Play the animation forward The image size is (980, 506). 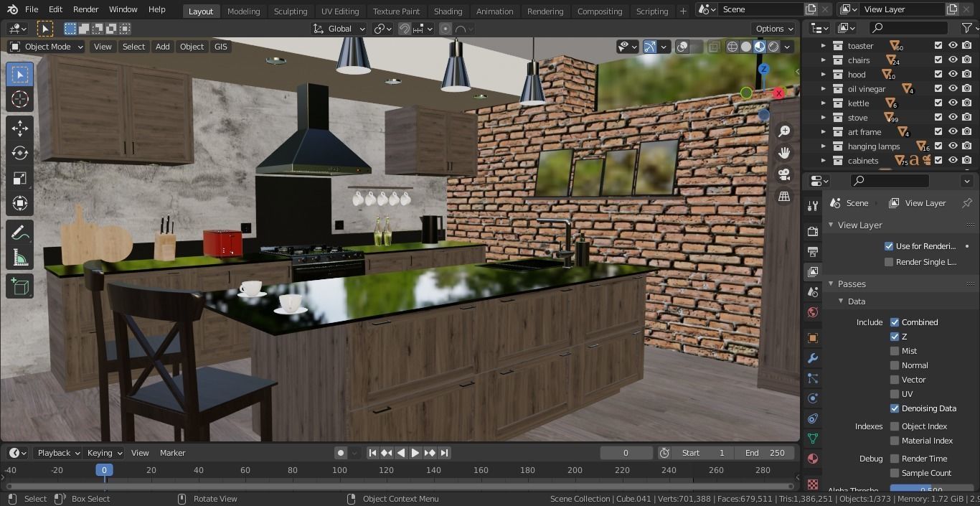click(415, 453)
